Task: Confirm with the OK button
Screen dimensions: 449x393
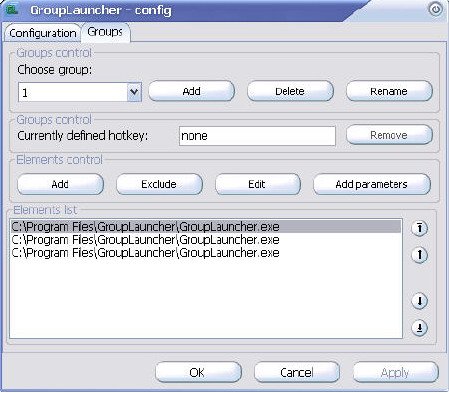Action: tap(198, 372)
